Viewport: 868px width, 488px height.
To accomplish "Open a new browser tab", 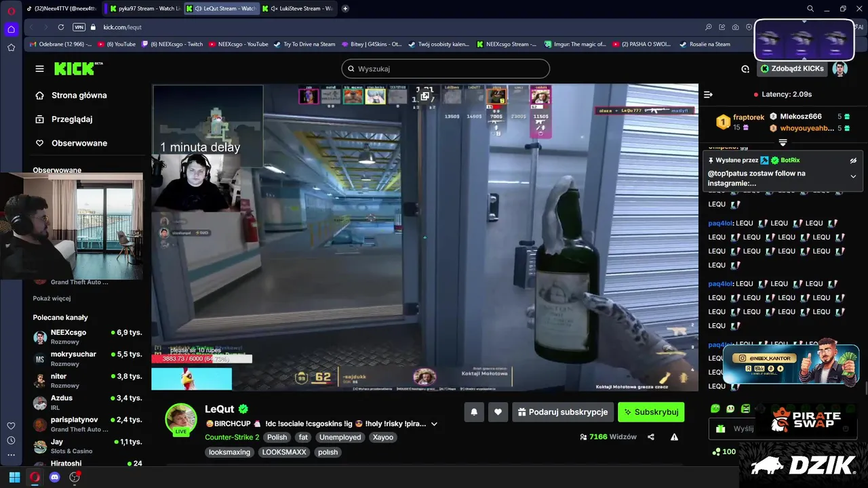I will click(x=345, y=8).
